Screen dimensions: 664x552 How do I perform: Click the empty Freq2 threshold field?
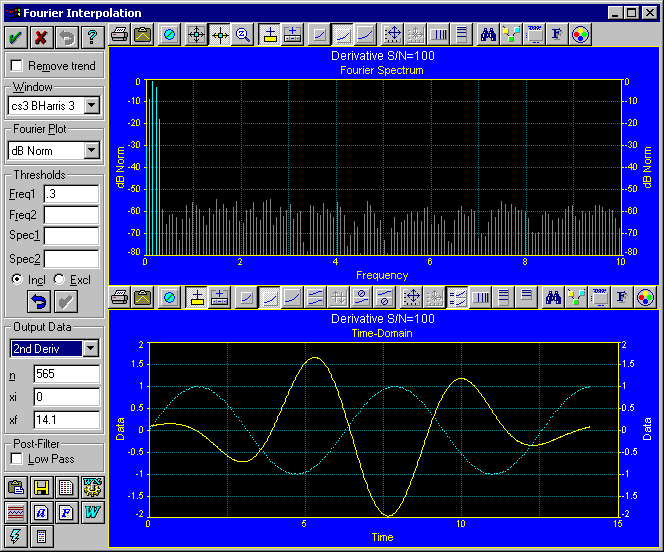point(71,215)
